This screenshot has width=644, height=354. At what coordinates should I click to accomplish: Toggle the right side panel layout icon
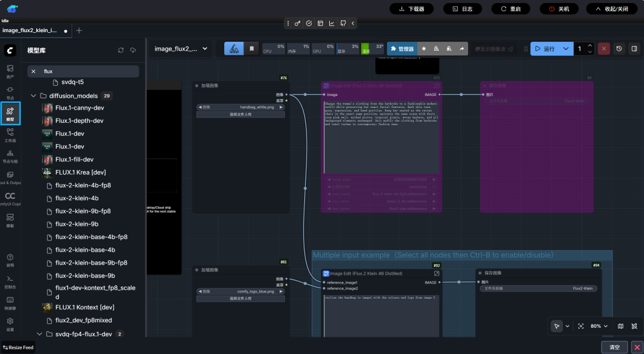tap(634, 49)
